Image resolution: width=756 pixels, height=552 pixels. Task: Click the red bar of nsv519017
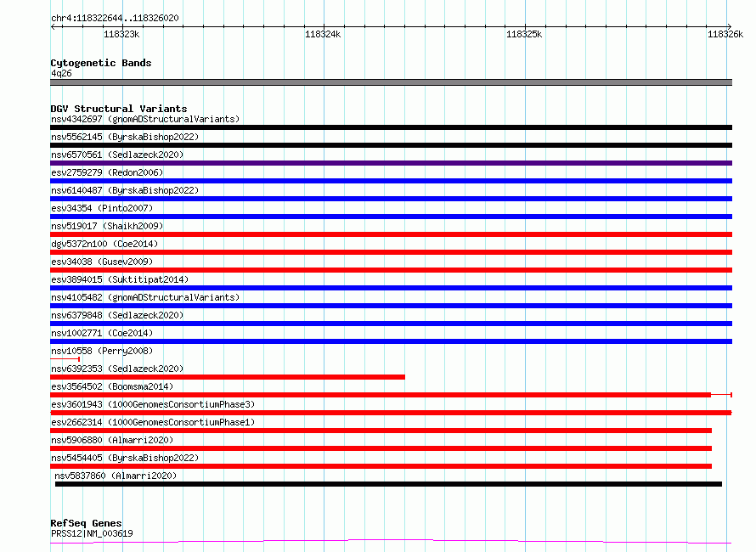point(391,234)
